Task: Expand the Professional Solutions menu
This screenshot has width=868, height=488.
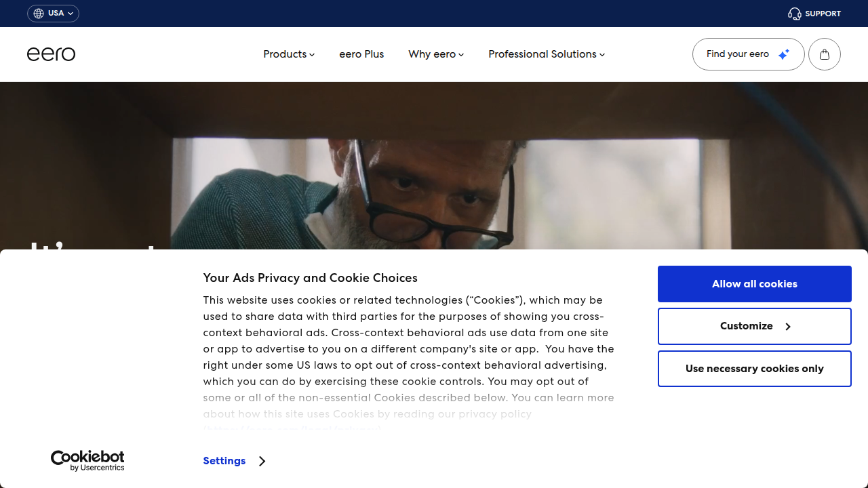Action: 547,54
